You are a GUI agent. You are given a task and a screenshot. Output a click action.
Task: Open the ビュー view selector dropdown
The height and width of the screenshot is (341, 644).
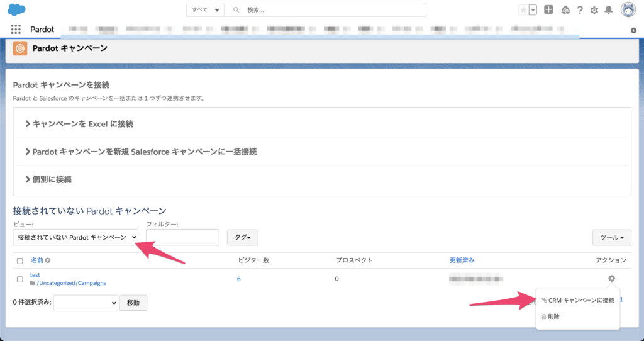click(x=75, y=237)
